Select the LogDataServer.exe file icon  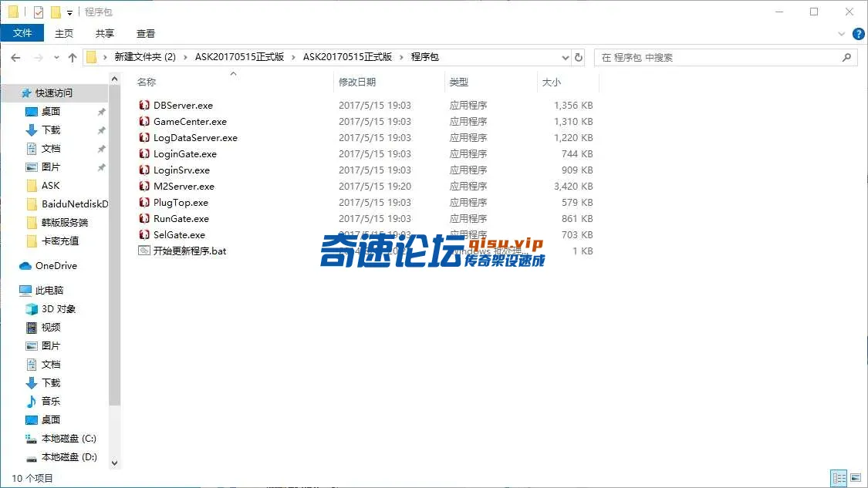pos(144,137)
